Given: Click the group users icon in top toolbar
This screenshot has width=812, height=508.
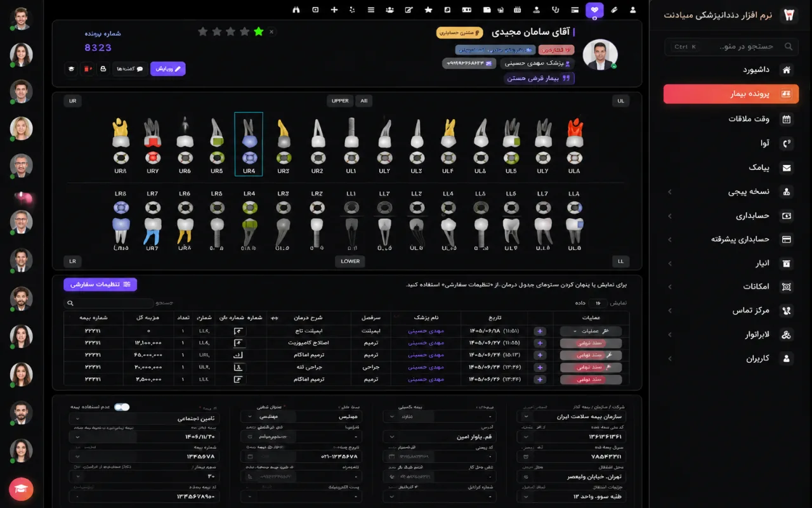Looking at the screenshot, I should point(390,10).
